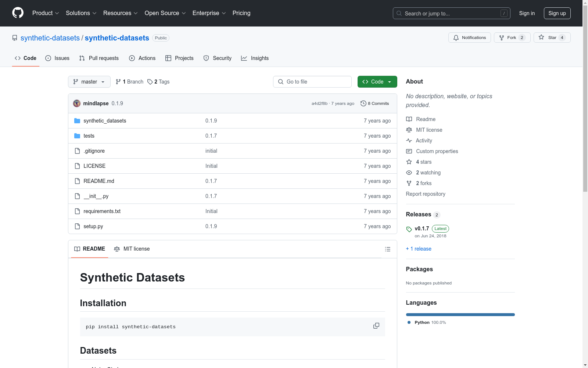Screen dimensions: 588x368
Task: View the 2 watching link
Action: pyautogui.click(x=423, y=173)
